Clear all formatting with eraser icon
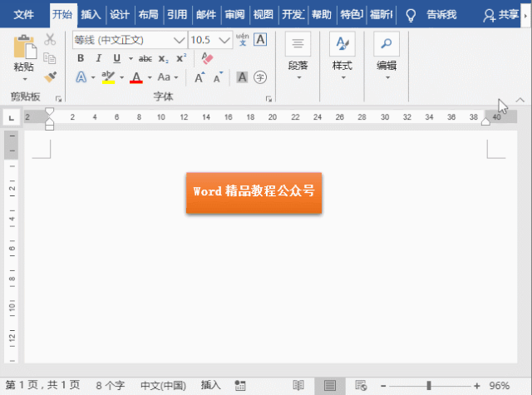 207,58
